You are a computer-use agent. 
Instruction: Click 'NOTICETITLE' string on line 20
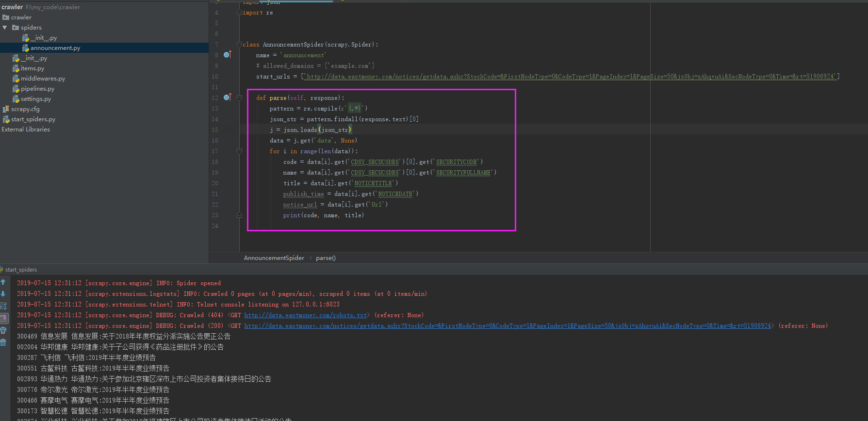(x=373, y=183)
